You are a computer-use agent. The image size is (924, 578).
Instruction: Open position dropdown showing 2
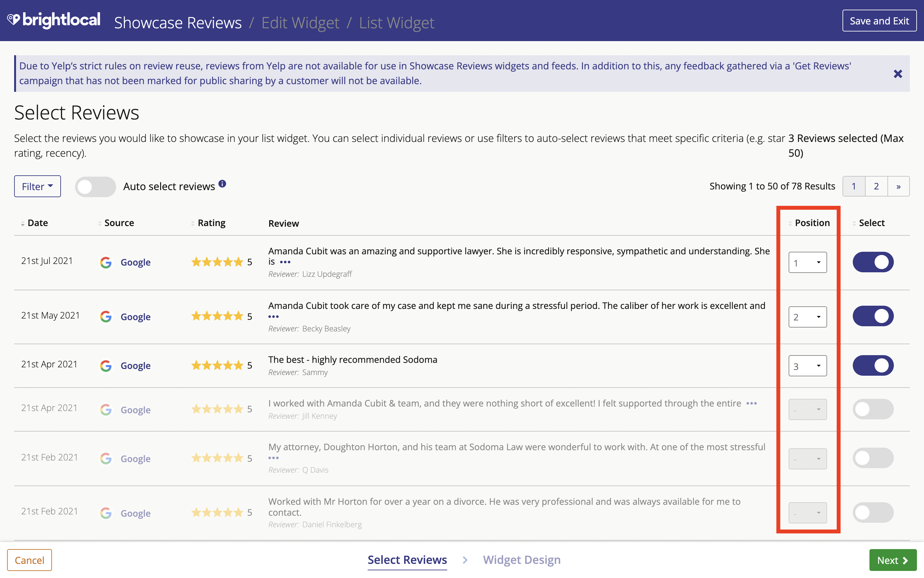coord(808,317)
